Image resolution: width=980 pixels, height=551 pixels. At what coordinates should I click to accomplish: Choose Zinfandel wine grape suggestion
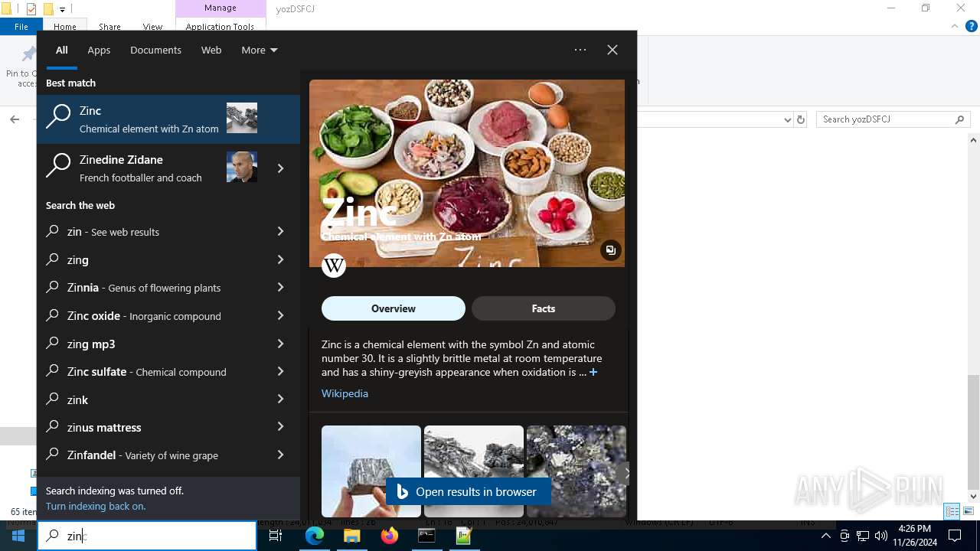(149, 455)
